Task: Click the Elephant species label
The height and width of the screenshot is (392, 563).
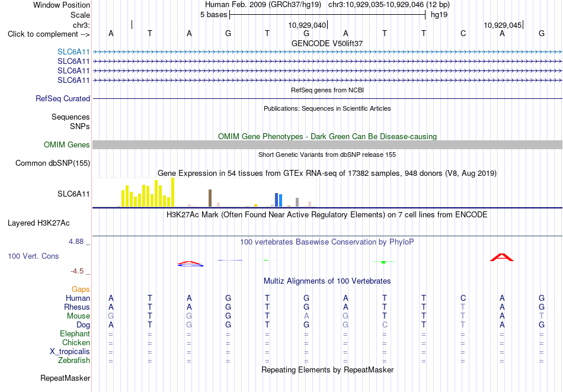Action: [x=75, y=334]
